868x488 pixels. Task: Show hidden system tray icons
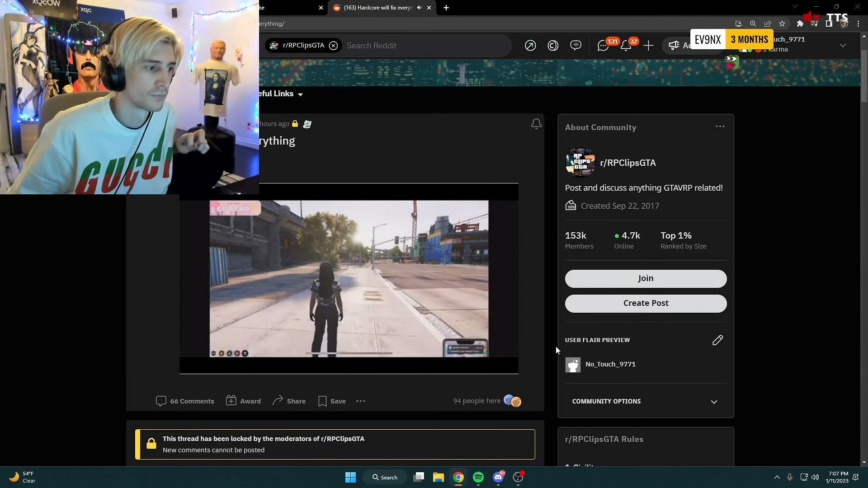point(777,477)
